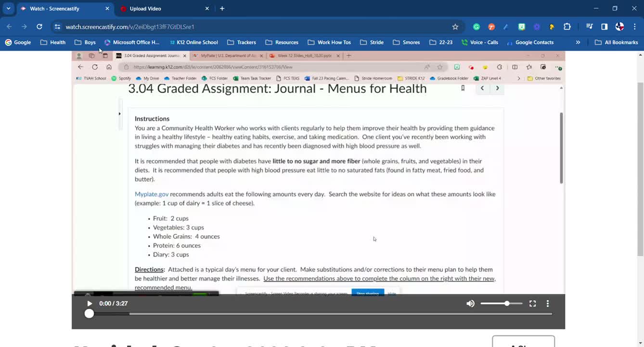Open Voice - Calls bookmark
644x347 pixels.
479,42
